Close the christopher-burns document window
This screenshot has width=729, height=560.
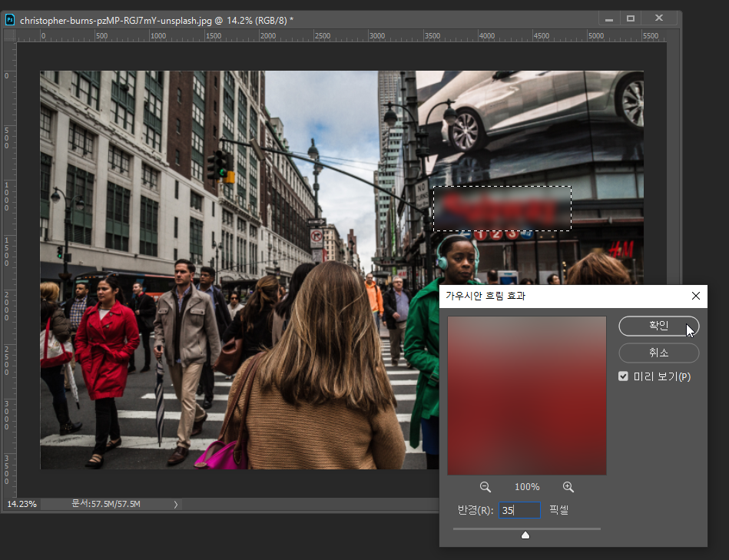pyautogui.click(x=659, y=19)
